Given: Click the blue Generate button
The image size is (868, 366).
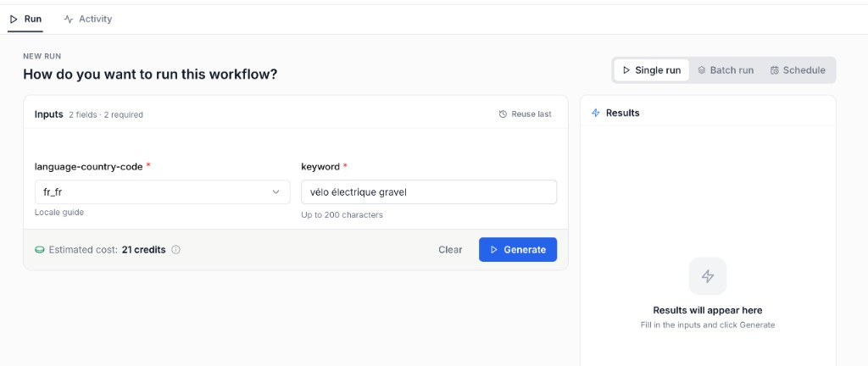Looking at the screenshot, I should coord(518,249).
